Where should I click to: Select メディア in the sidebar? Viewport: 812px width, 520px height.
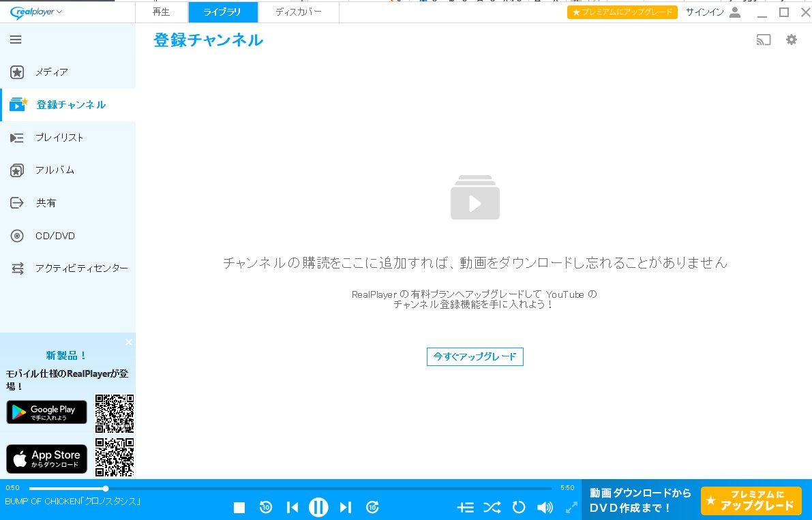pos(68,72)
